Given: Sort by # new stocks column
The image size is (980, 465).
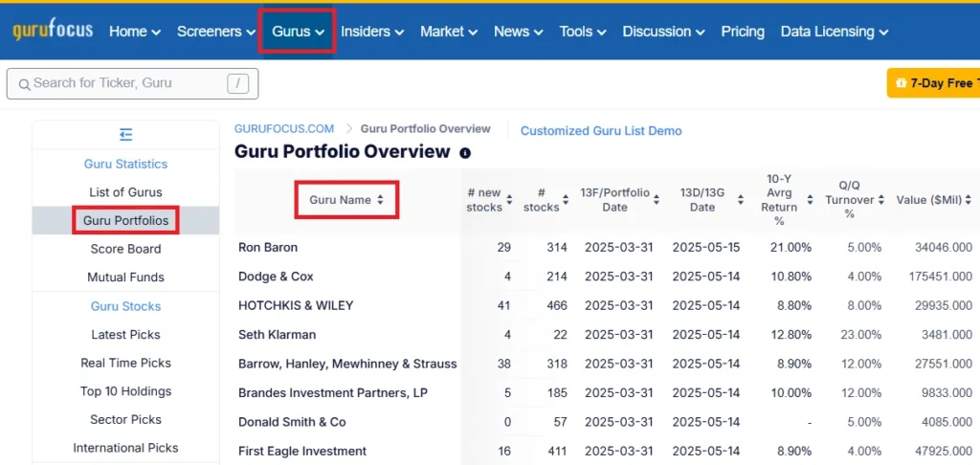Looking at the screenshot, I should point(509,200).
